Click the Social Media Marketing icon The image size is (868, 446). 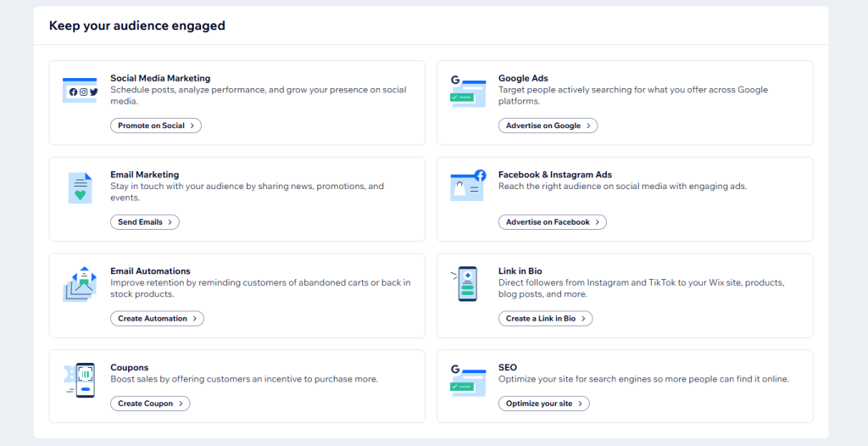80,91
